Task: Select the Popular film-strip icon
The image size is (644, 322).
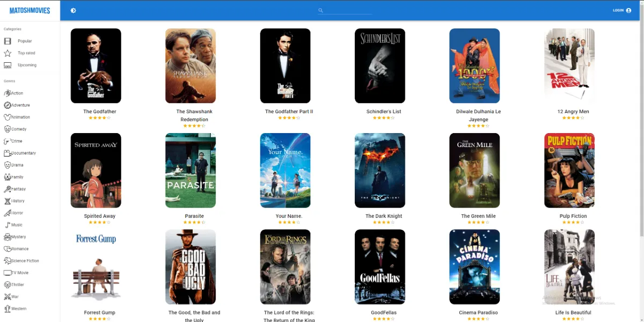Action: pos(8,41)
